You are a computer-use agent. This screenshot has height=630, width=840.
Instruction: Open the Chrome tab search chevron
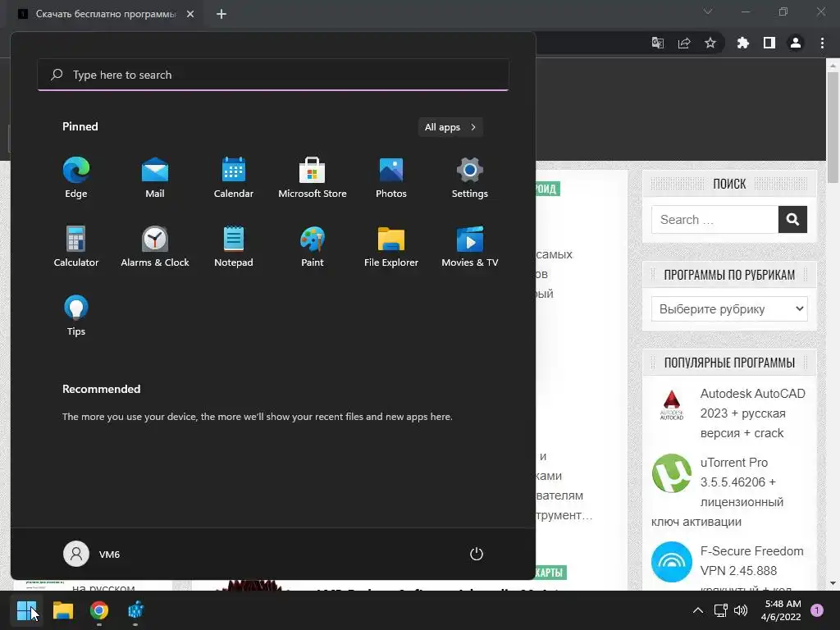point(708,11)
